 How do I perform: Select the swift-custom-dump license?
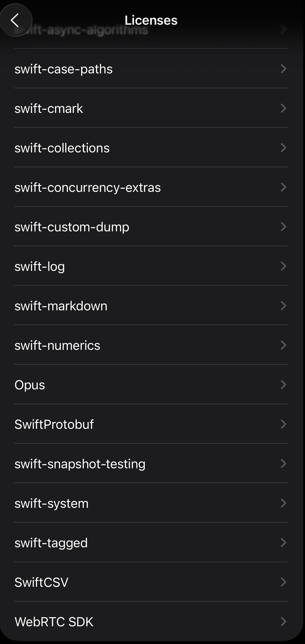click(x=72, y=227)
